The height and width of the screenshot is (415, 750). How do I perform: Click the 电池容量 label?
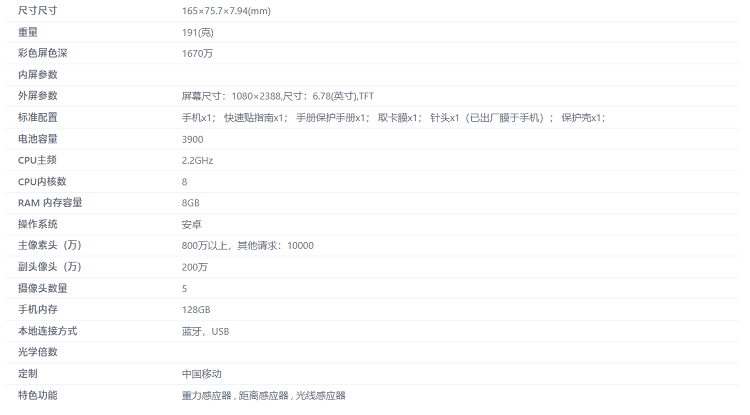pos(38,139)
